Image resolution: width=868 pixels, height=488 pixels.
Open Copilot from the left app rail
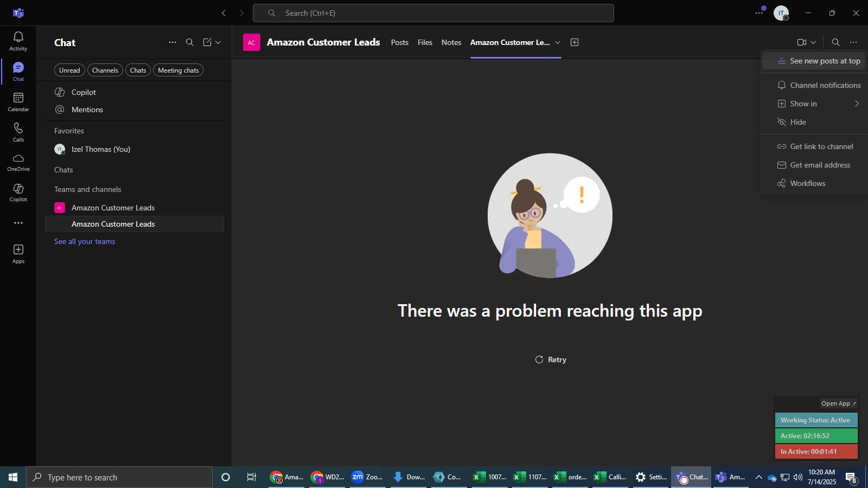[x=18, y=192]
